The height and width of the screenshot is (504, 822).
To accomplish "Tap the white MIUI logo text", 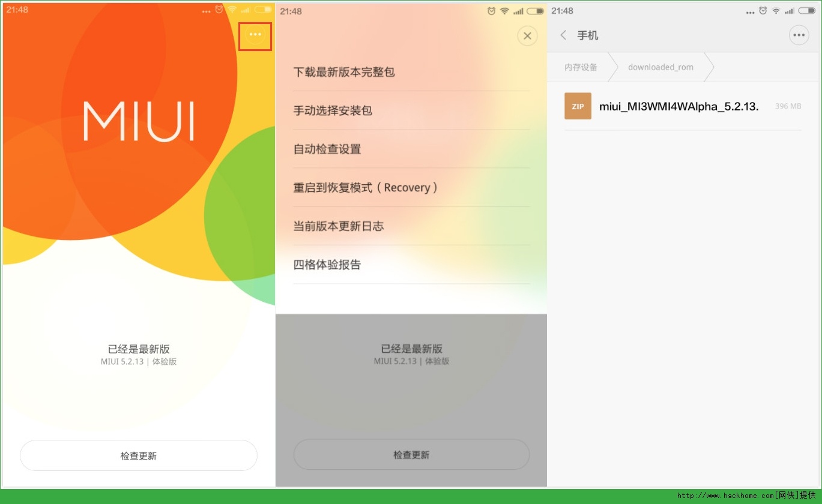I will point(139,122).
